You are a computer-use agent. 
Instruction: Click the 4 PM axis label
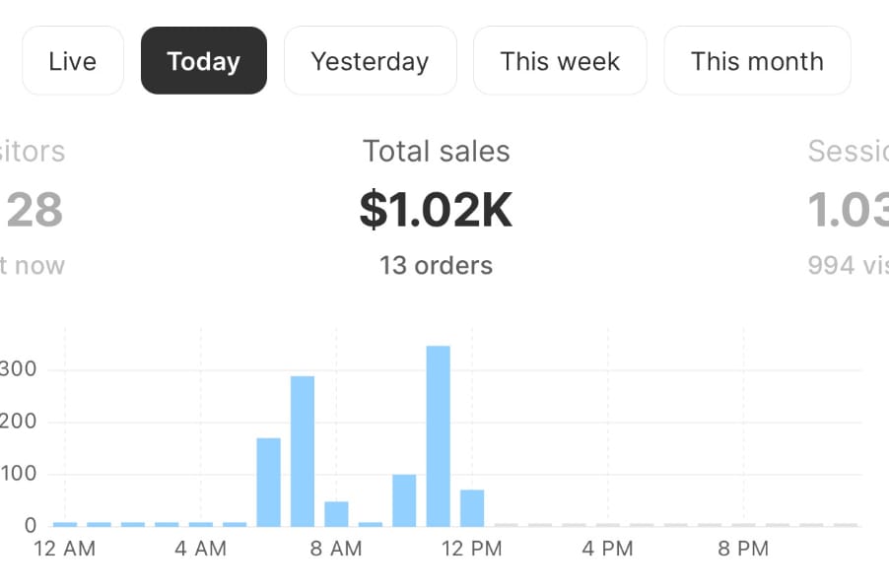tap(607, 549)
